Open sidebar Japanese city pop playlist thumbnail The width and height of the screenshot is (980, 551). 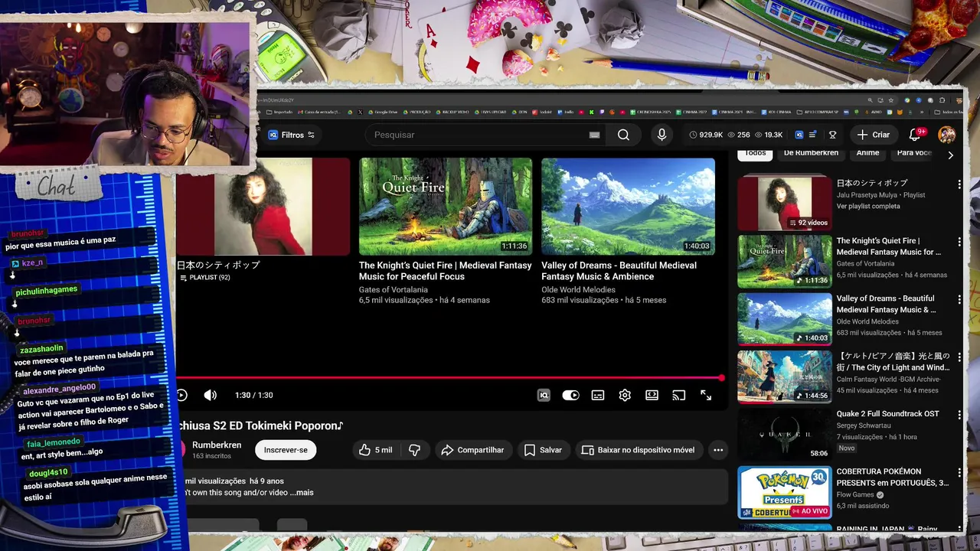tap(785, 204)
